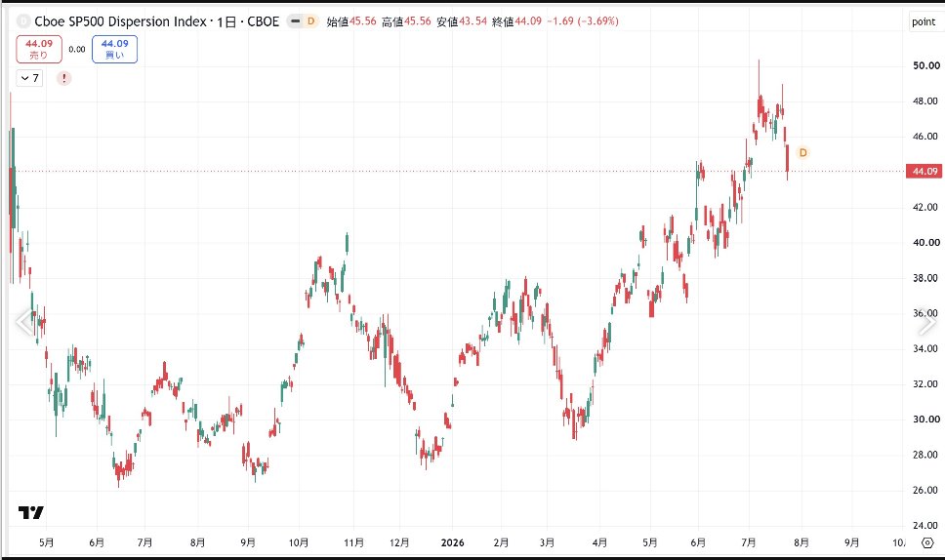Click the 0.00 spread value

click(77, 50)
